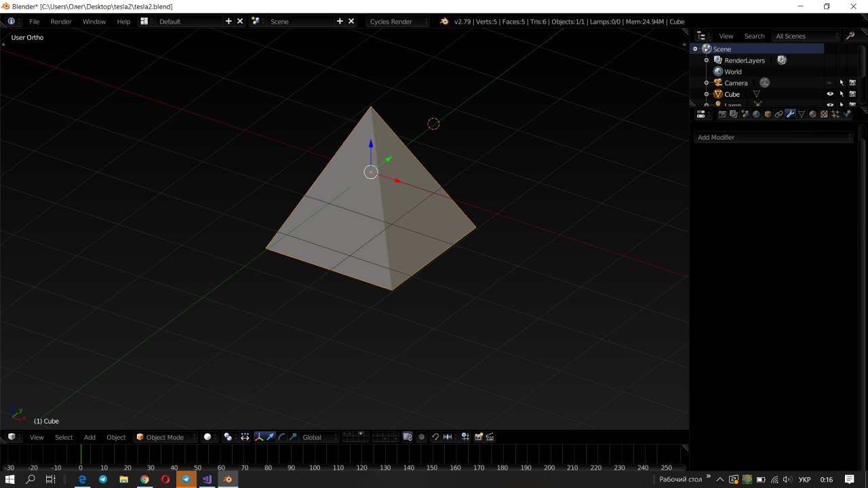Open the Cycles Render engine dropdown
The height and width of the screenshot is (488, 868).
[x=398, y=21]
